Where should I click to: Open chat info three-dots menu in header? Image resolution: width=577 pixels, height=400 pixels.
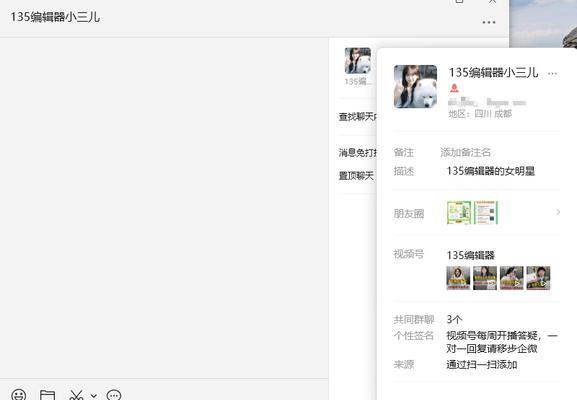(489, 22)
